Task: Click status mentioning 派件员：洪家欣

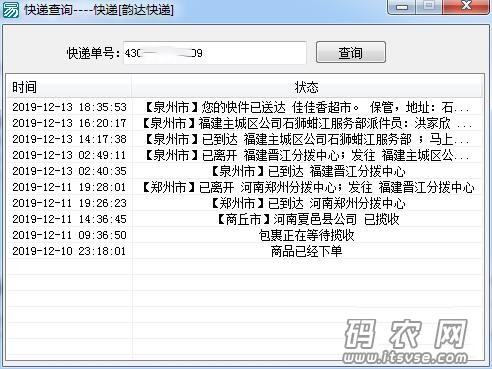Action: pyautogui.click(x=307, y=123)
